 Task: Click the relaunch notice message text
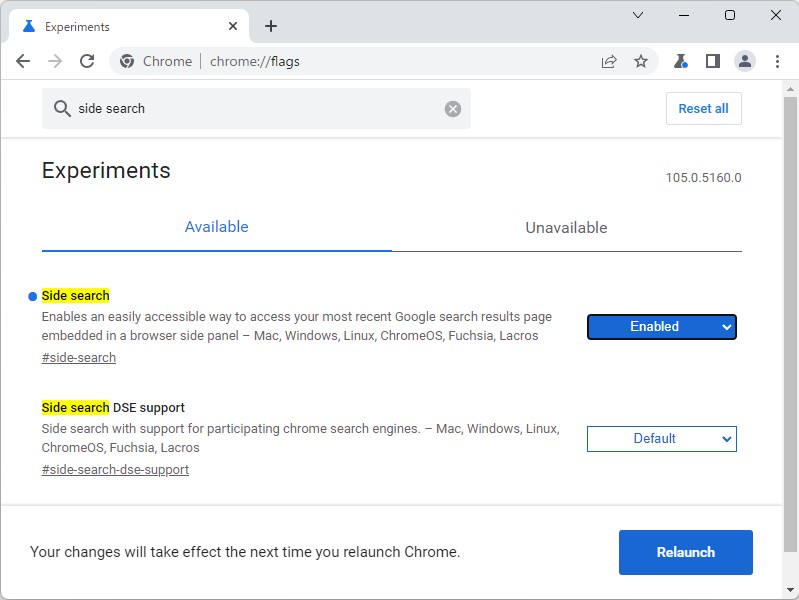(245, 552)
